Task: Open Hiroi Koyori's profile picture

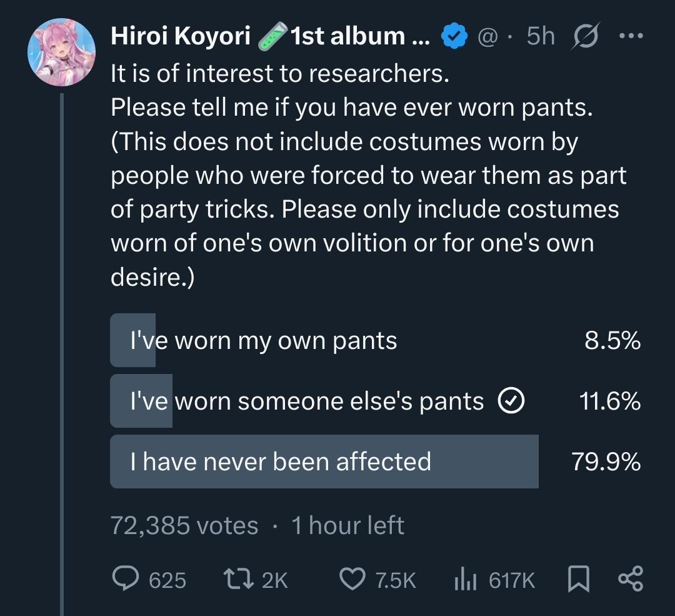Action: point(61,51)
